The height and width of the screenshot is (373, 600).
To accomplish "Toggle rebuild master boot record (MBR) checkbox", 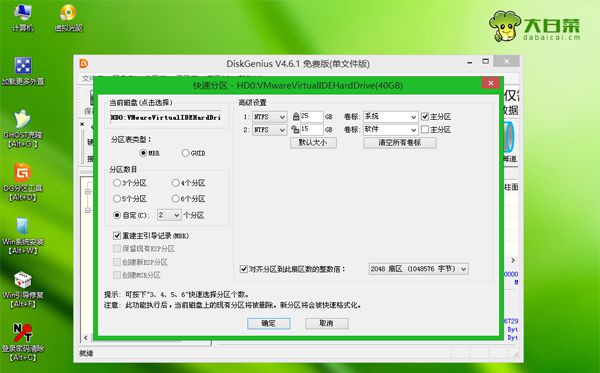I will tap(117, 236).
